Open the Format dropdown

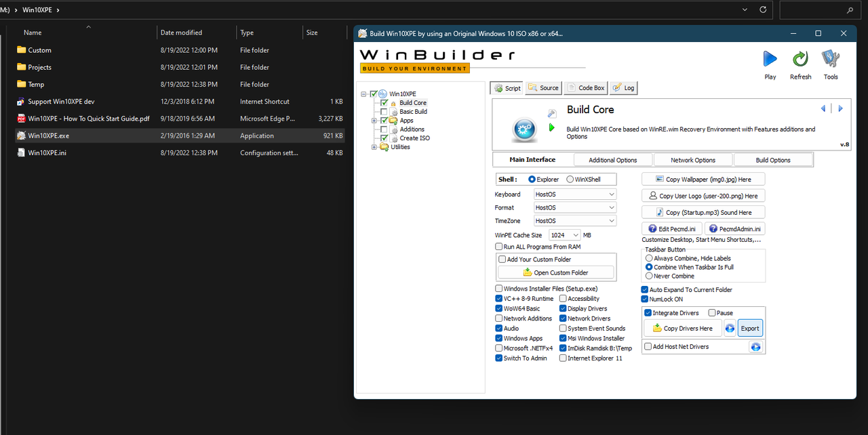575,207
